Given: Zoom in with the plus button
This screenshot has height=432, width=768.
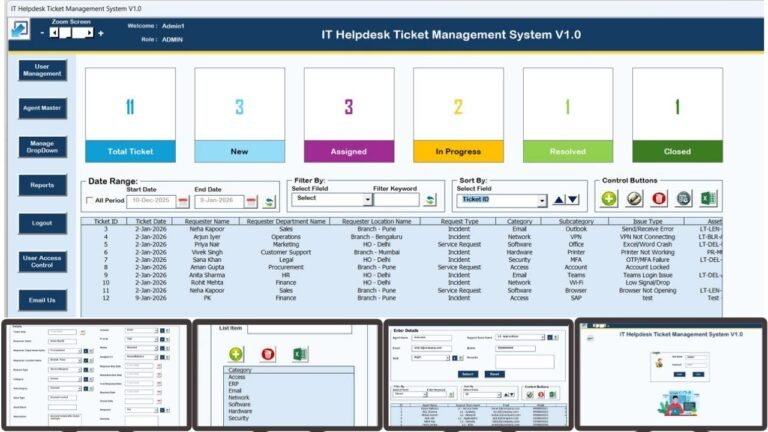Looking at the screenshot, I should 101,33.
